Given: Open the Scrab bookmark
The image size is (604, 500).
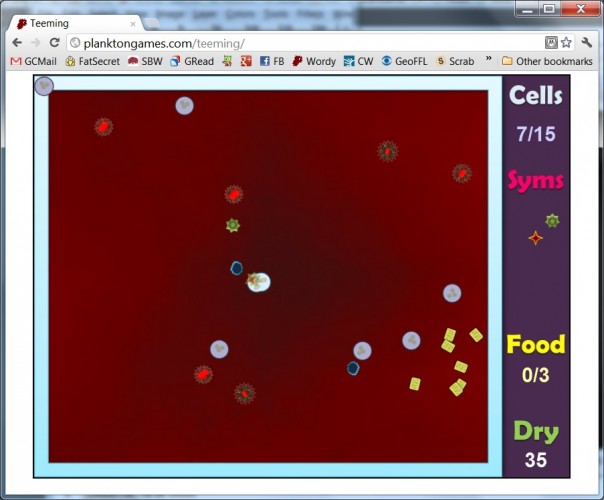Looking at the screenshot, I should point(455,61).
